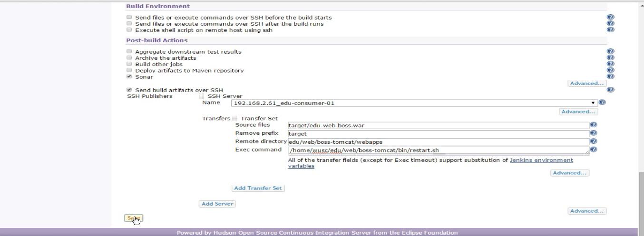Show help for Archive the artifacts
644x236 pixels.
pyautogui.click(x=611, y=57)
